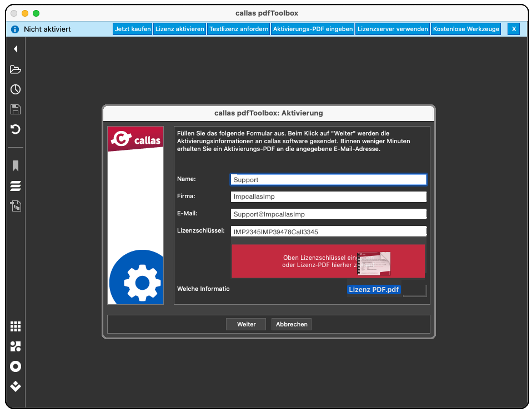Click the 'Jetzt kaufen' button
532x413 pixels.
133,29
